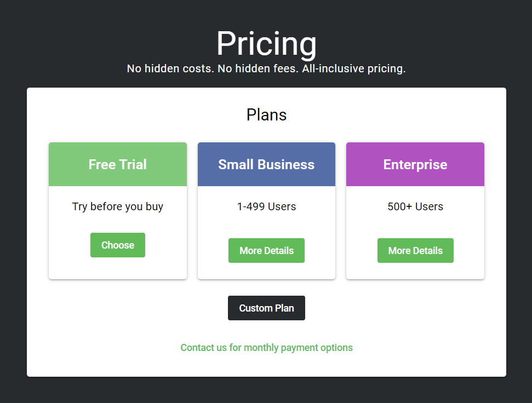
Task: Click the blue Small Business card header
Action: coord(266,164)
